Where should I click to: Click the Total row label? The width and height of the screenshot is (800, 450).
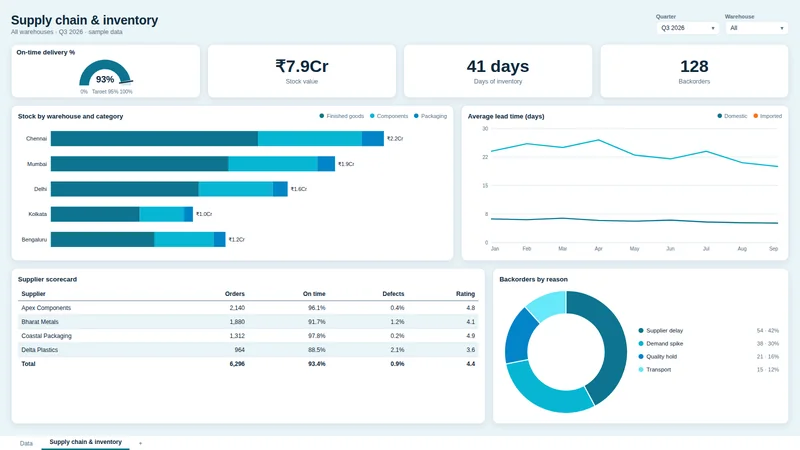click(x=28, y=364)
